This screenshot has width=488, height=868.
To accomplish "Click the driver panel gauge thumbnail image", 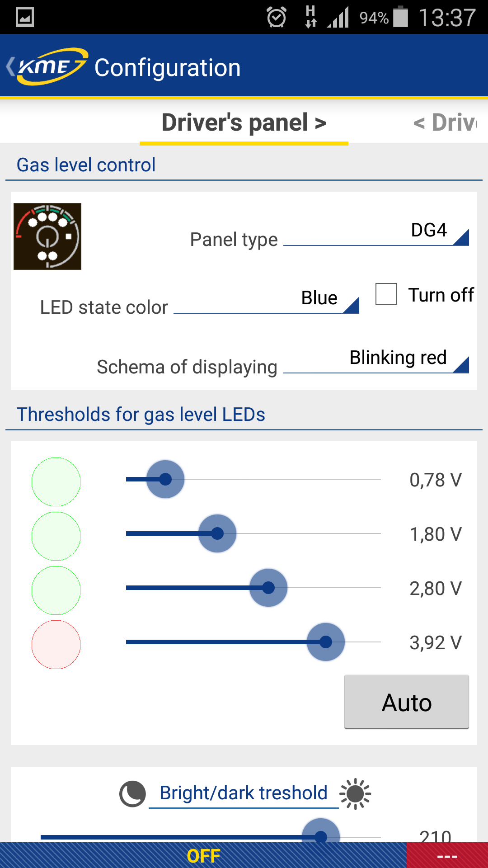I will pyautogui.click(x=47, y=236).
